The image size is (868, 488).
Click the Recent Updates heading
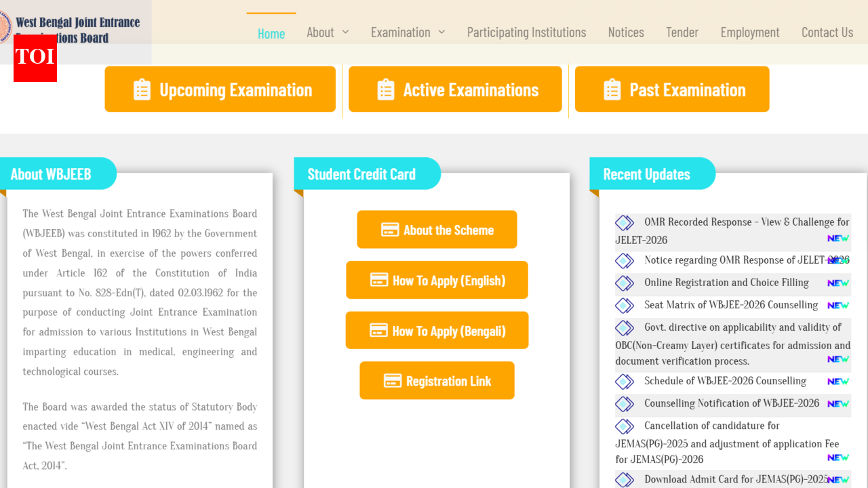(x=646, y=174)
